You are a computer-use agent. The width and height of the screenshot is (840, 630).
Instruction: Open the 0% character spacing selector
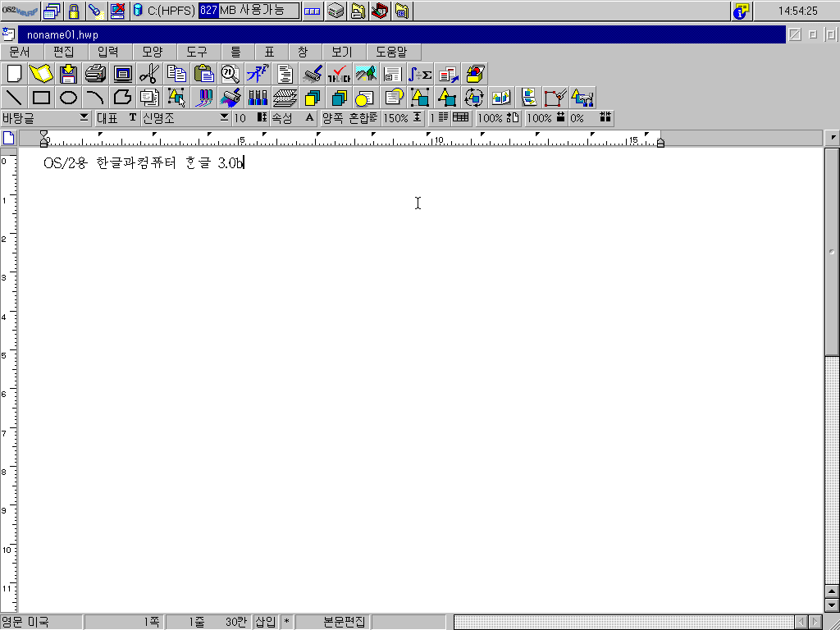coord(591,118)
